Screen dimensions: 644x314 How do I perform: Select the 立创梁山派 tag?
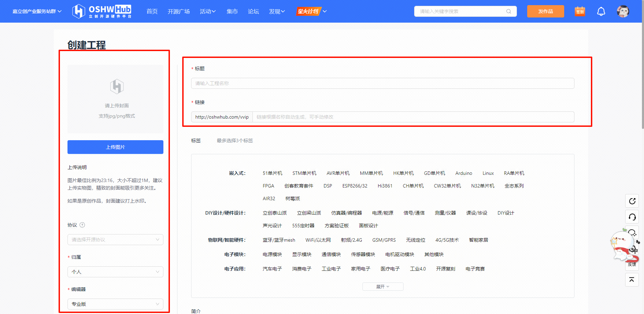(x=309, y=213)
